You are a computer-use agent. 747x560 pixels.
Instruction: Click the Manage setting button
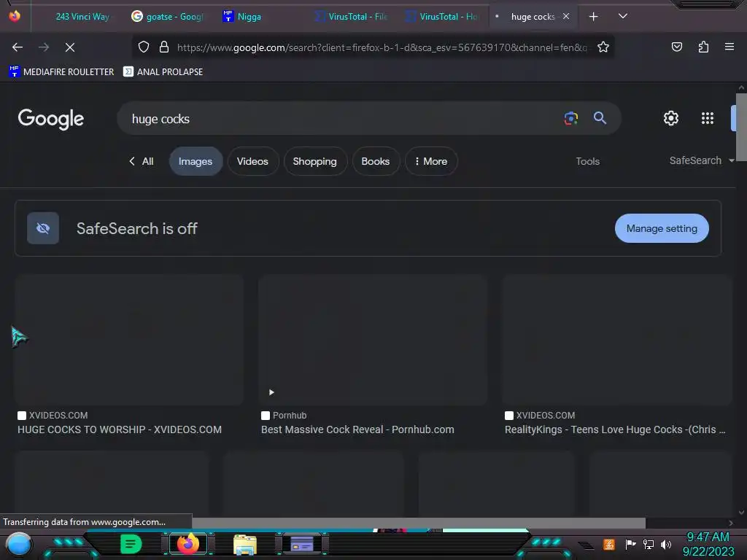pos(662,228)
